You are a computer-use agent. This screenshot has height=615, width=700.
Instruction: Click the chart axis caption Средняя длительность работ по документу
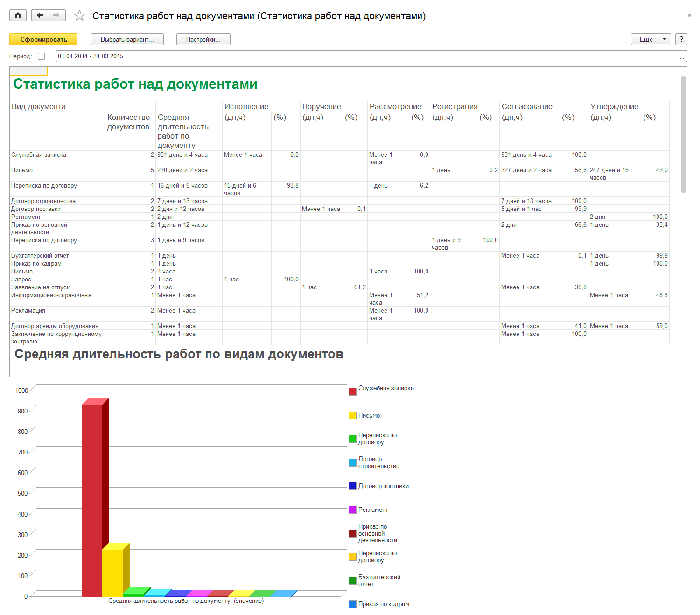point(186,601)
